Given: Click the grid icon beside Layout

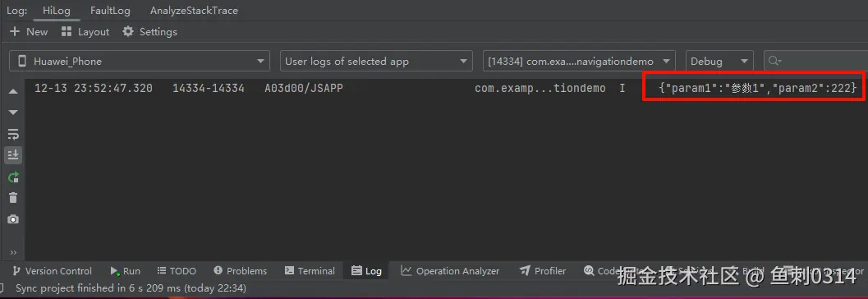Looking at the screenshot, I should coord(67,31).
